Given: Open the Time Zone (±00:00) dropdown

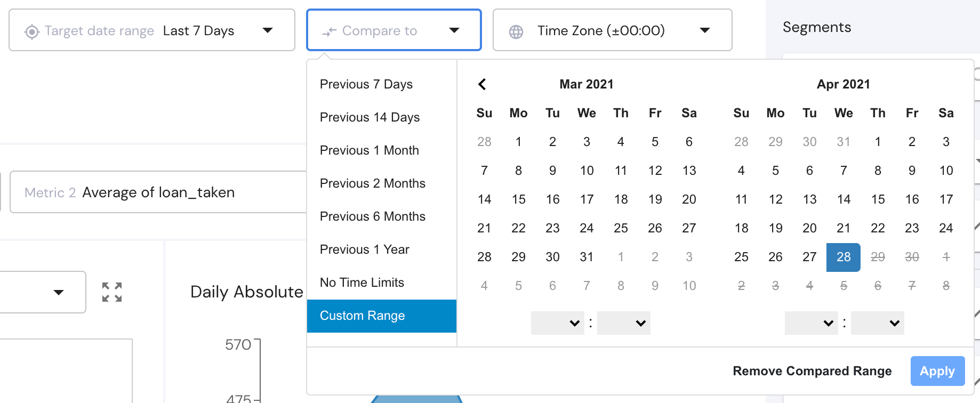Looking at the screenshot, I should pyautogui.click(x=612, y=30).
